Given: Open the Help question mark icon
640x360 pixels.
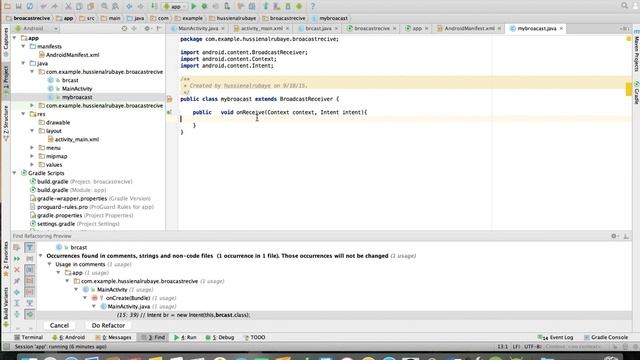Looking at the screenshot, I should coord(313,6).
